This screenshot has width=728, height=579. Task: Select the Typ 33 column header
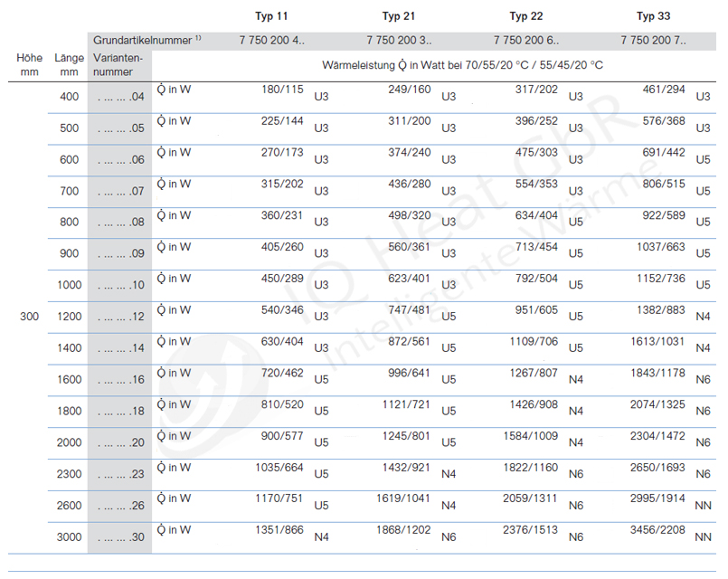pos(653,16)
